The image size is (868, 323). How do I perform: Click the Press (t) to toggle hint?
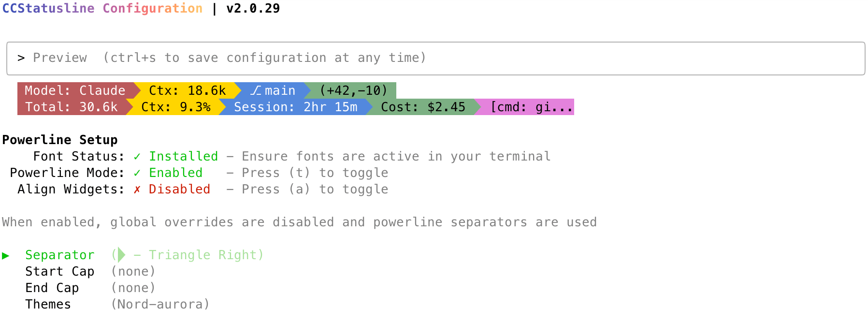(x=315, y=173)
